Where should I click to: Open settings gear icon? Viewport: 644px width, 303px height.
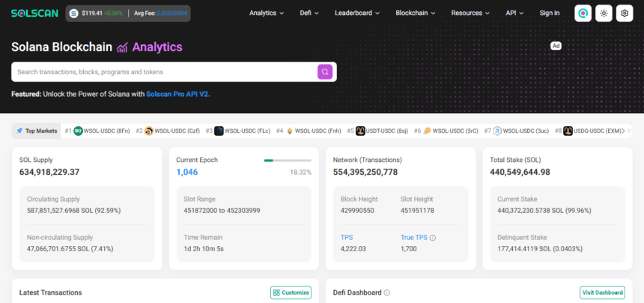pyautogui.click(x=625, y=13)
